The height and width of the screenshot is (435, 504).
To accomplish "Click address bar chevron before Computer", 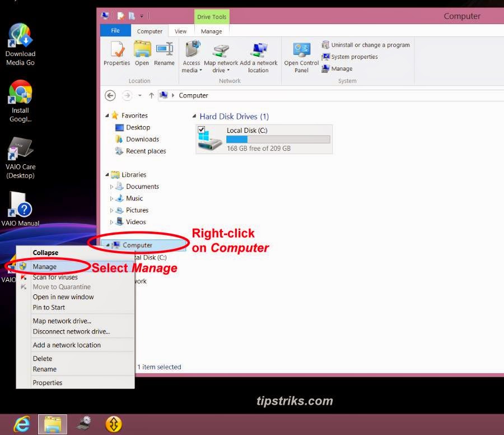I will click(173, 95).
